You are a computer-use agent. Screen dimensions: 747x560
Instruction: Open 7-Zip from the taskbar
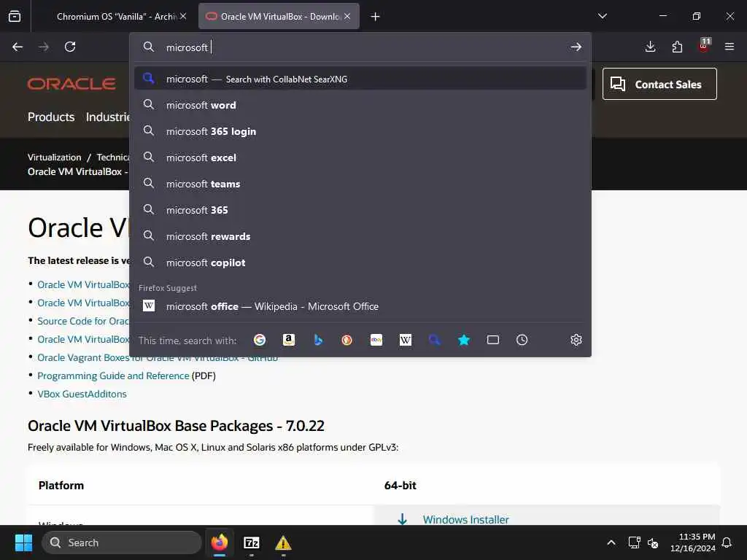coord(251,542)
